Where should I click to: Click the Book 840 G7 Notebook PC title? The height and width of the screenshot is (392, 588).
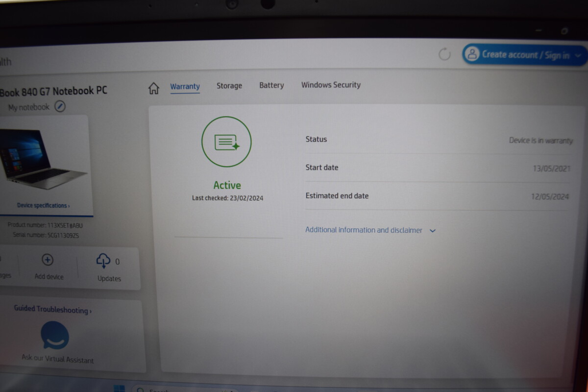(53, 91)
